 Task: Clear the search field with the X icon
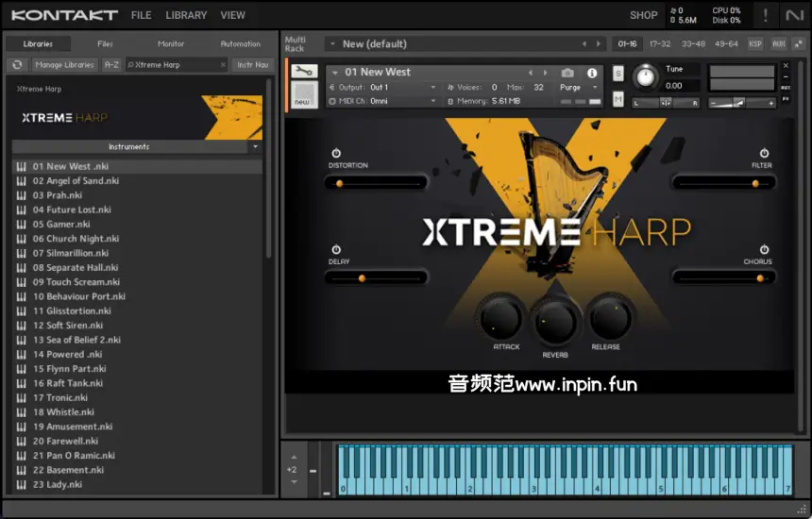click(223, 65)
